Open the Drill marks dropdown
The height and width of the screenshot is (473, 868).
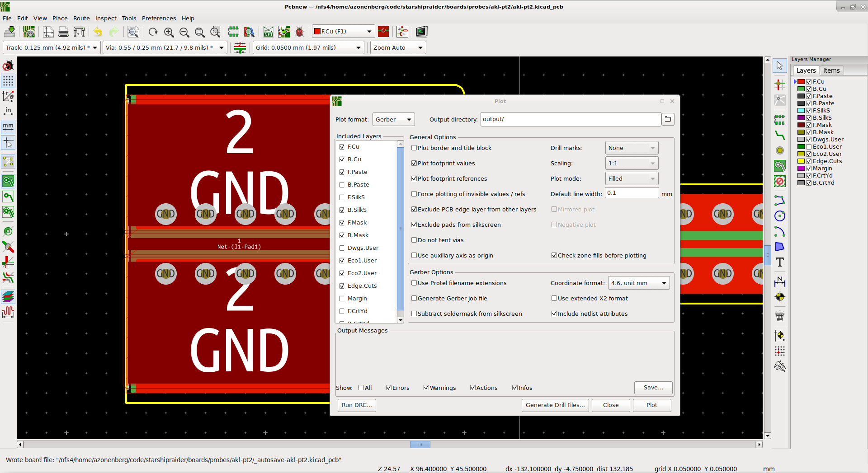point(631,148)
